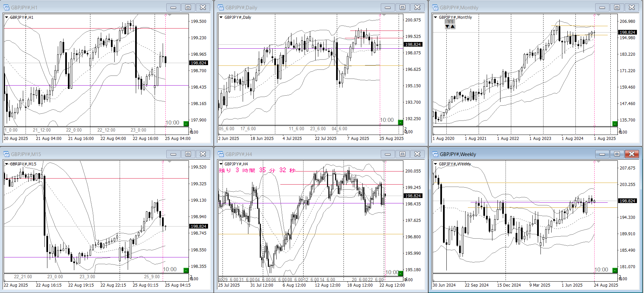The height and width of the screenshot is (293, 644).
Task: Expand the triangle beside the GBPJPY#,H4 chart label
Action: (x=221, y=164)
